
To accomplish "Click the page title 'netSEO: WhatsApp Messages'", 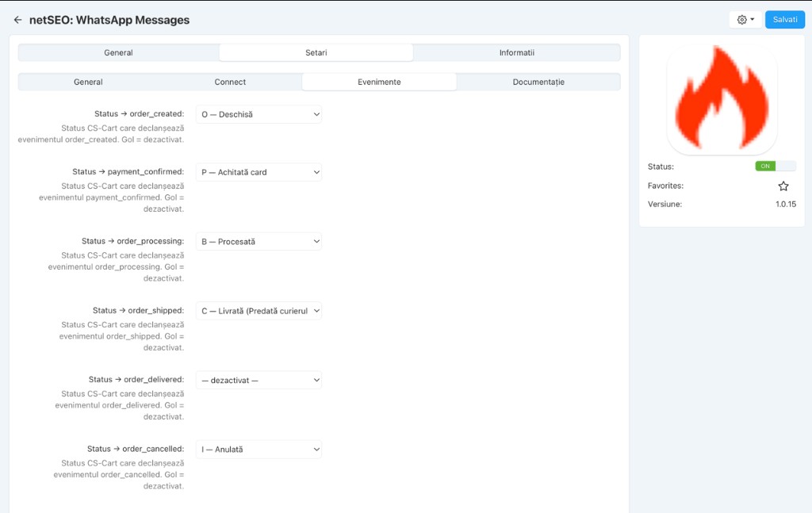I will point(109,20).
